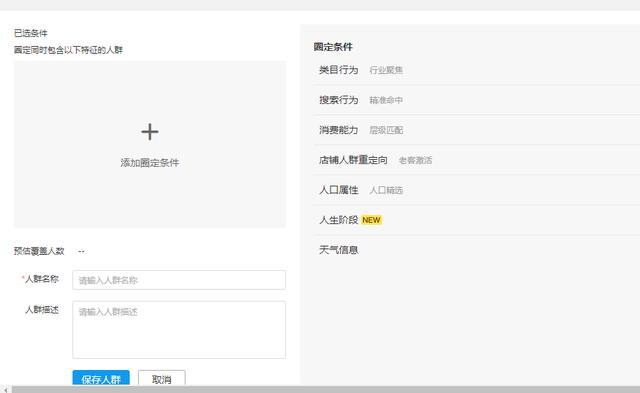Click the 精准命中 subtitle text
640x393 pixels.
[x=386, y=100]
